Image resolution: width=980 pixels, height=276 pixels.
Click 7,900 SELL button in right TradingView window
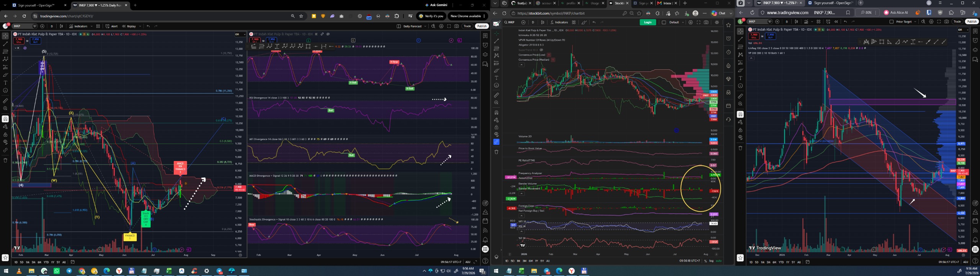(754, 36)
